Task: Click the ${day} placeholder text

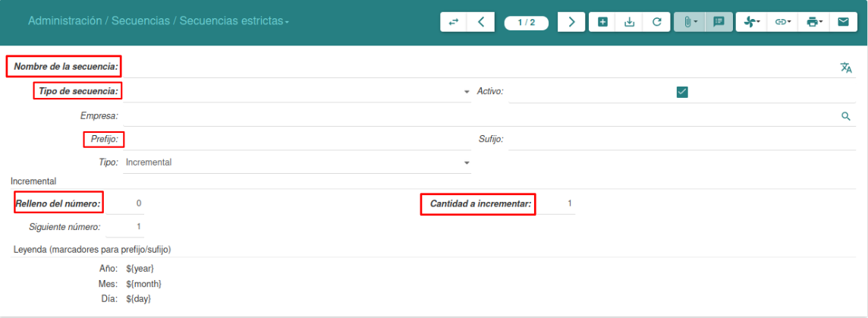Action: tap(138, 298)
